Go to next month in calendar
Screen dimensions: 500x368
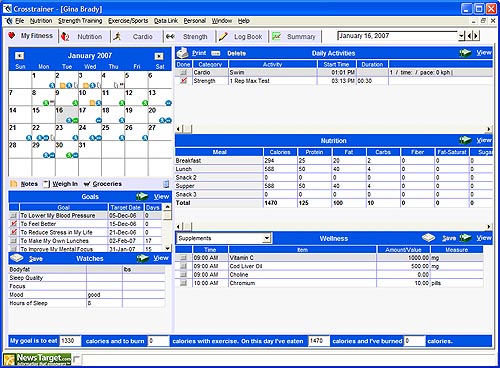point(159,56)
